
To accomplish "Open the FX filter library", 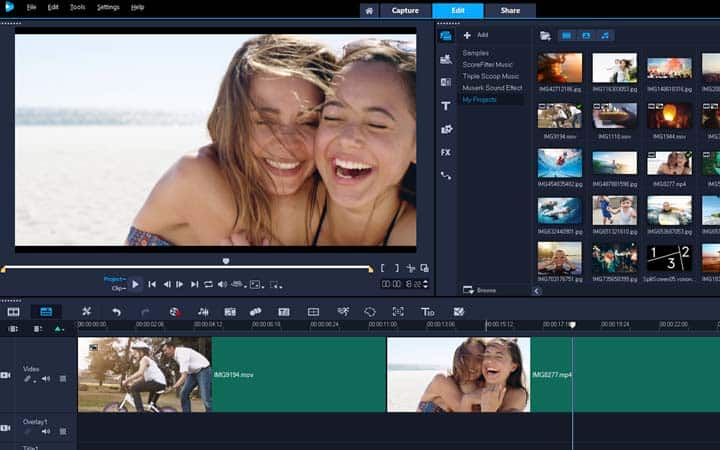I will [x=446, y=152].
